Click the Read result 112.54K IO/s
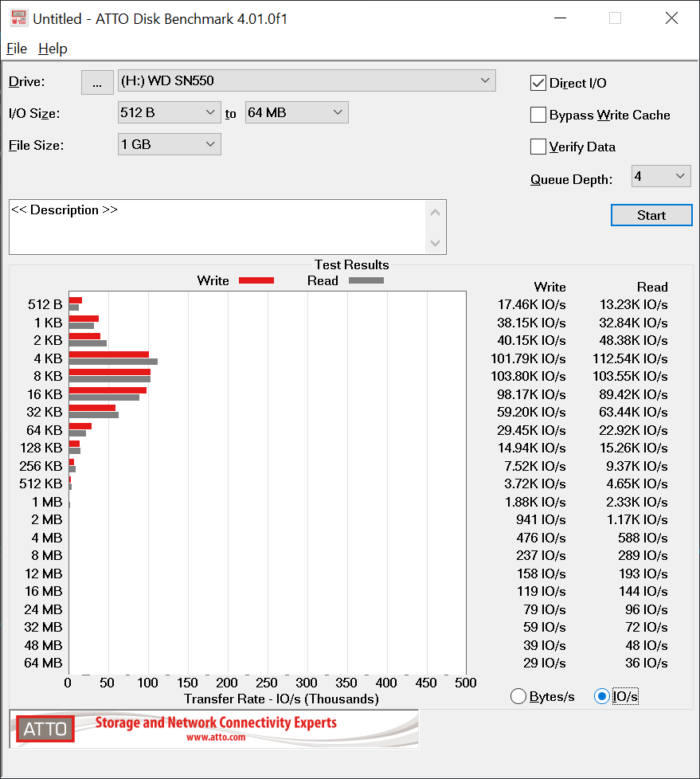The image size is (700, 779). pyautogui.click(x=630, y=358)
